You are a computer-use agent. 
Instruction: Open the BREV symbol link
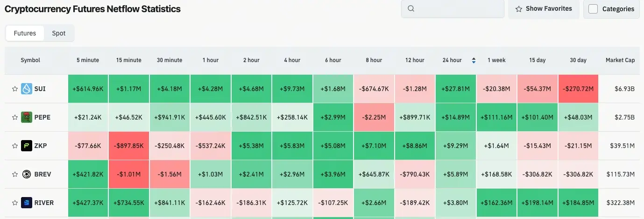(x=43, y=174)
